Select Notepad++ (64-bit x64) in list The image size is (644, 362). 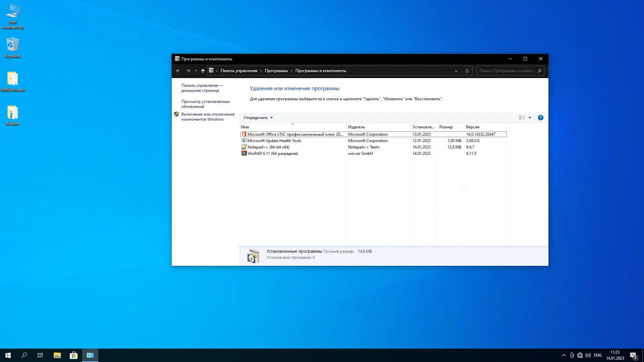pos(268,147)
